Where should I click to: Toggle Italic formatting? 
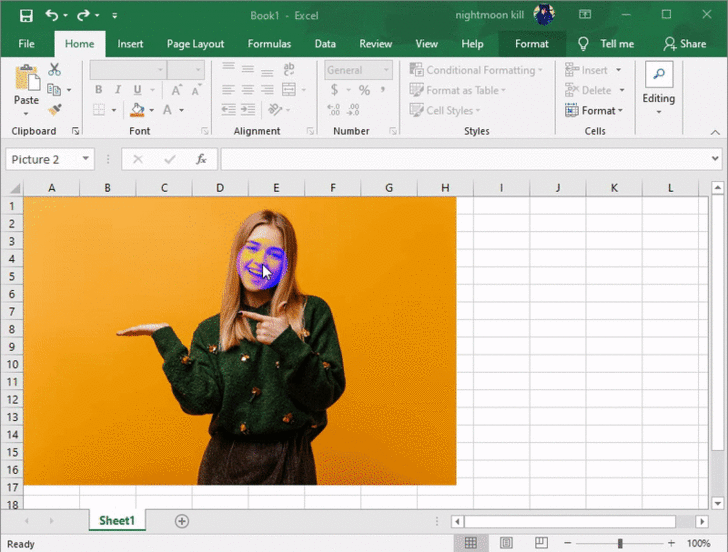click(x=118, y=90)
